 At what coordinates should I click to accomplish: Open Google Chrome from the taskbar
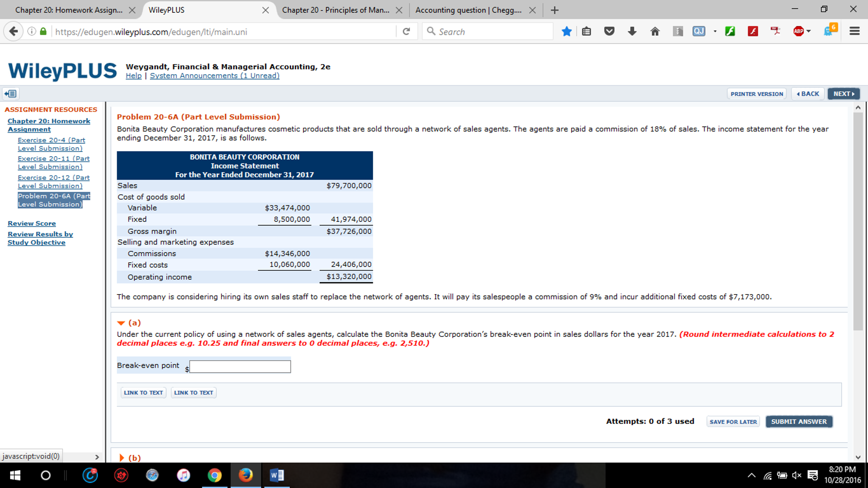click(215, 475)
